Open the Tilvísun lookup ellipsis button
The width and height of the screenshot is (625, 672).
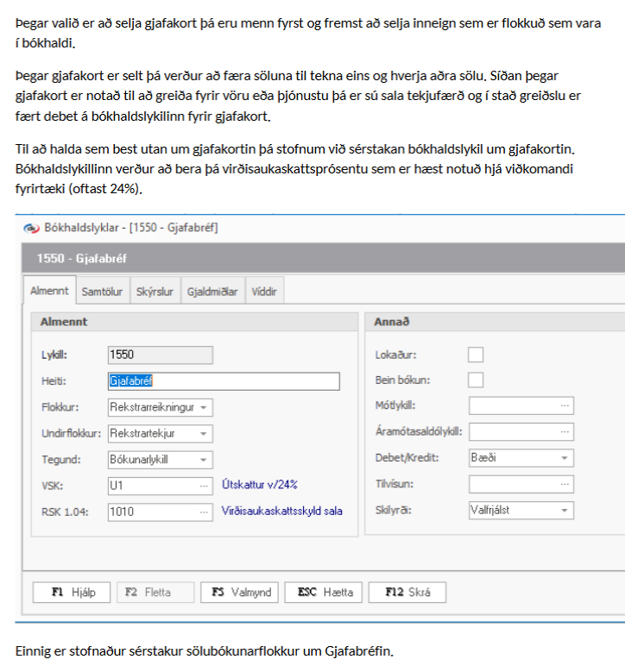565,485
